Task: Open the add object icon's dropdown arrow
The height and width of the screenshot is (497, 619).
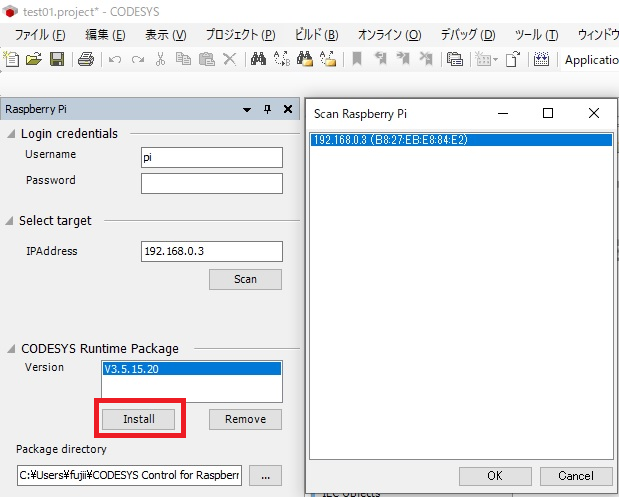Action: click(x=495, y=60)
